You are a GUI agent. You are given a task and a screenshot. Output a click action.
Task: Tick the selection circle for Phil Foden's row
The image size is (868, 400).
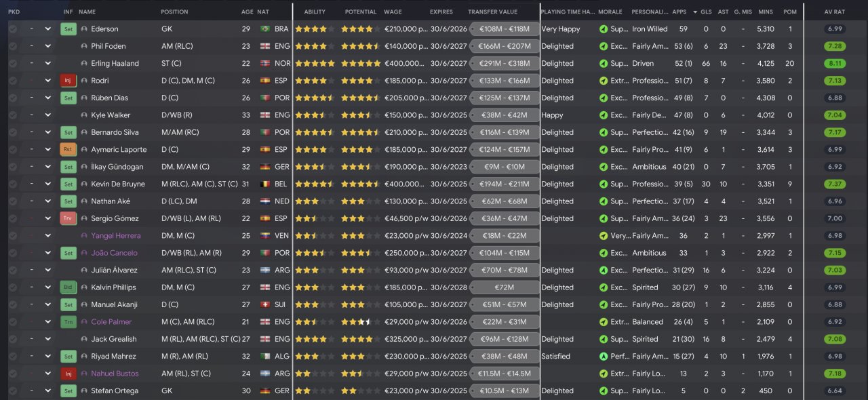[13, 46]
